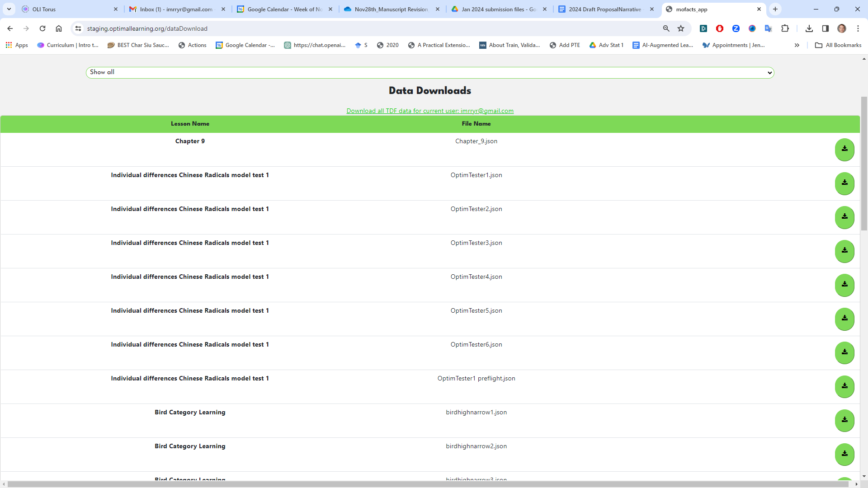This screenshot has height=488, width=868.
Task: Open the browser Extensions puzzle icon
Action: (x=785, y=28)
